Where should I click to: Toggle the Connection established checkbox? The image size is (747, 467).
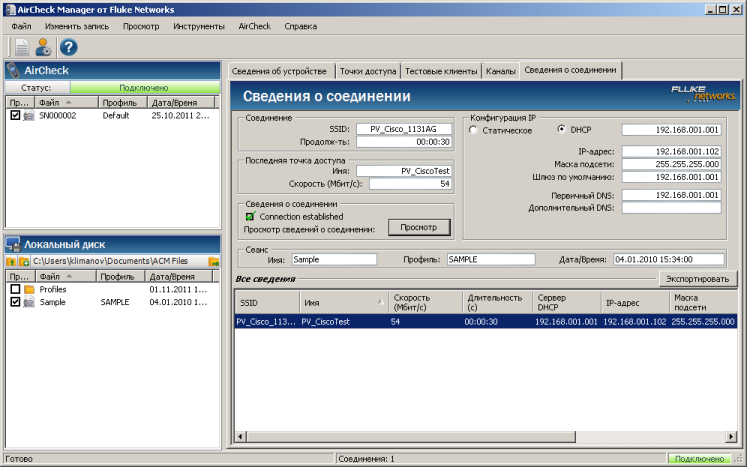click(x=250, y=216)
